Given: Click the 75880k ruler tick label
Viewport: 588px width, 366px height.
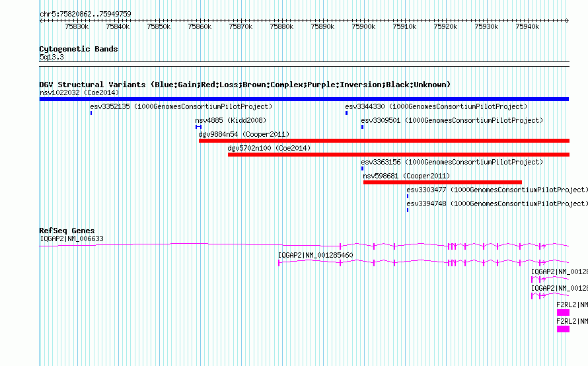Looking at the screenshot, I should point(281,26).
